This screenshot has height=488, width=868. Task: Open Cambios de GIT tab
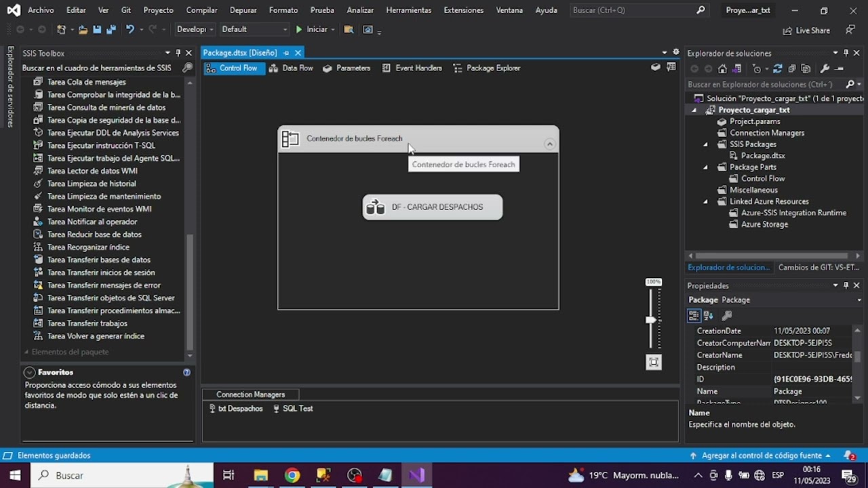818,267
